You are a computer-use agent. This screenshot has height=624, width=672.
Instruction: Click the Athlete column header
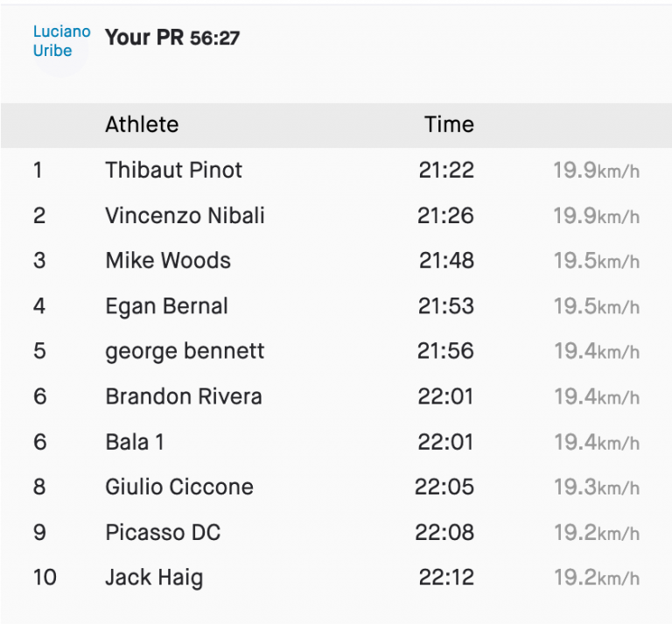(142, 124)
